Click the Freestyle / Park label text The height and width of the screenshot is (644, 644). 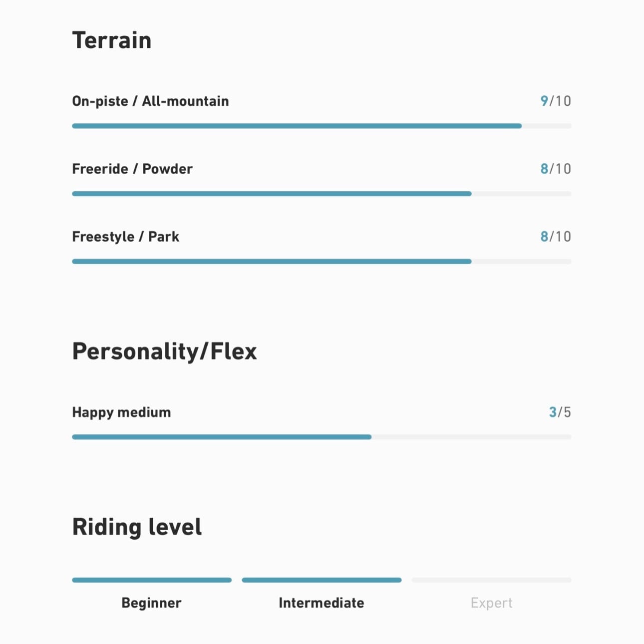(x=125, y=237)
